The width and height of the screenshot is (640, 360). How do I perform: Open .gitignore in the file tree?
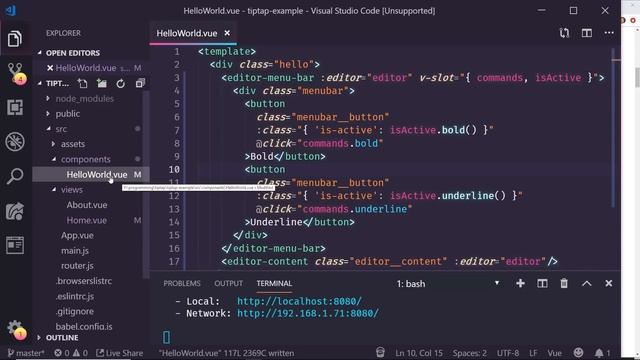point(75,311)
